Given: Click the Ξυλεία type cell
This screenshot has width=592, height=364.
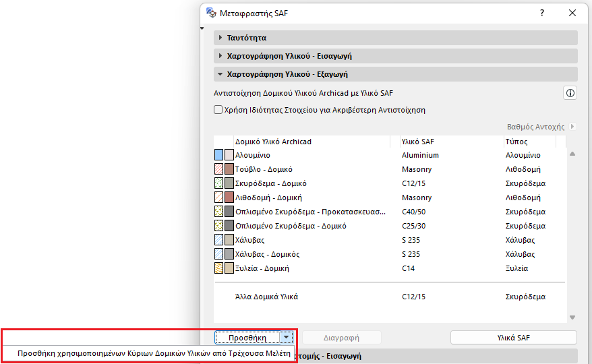Looking at the screenshot, I should click(516, 268).
